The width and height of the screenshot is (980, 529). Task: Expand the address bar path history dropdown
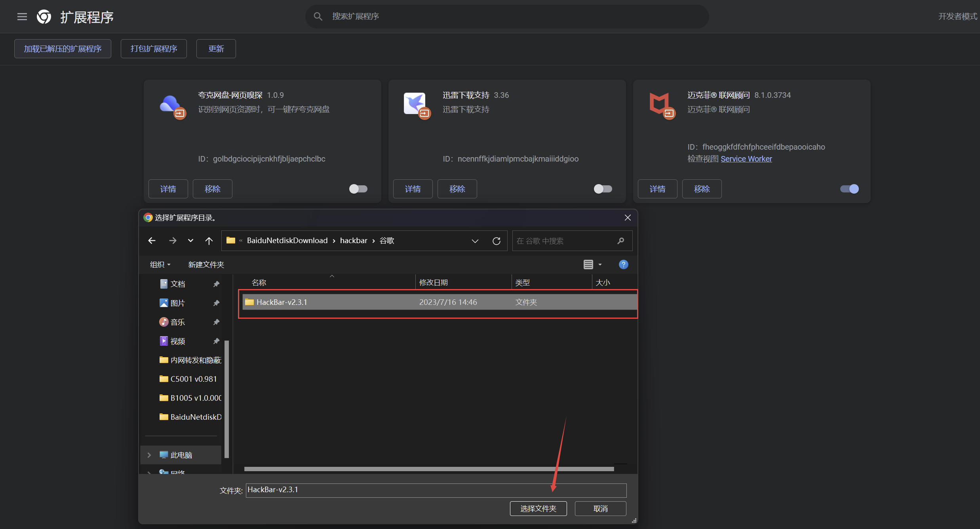[x=475, y=241]
